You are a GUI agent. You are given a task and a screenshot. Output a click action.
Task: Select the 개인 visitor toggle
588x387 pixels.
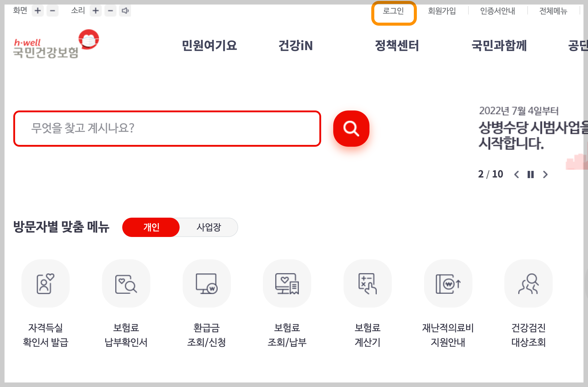pos(151,227)
